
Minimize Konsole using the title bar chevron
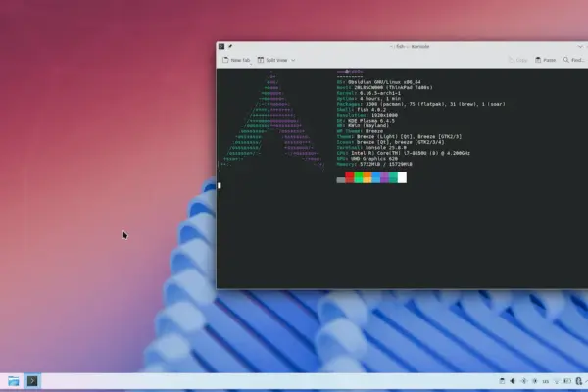[580, 46]
